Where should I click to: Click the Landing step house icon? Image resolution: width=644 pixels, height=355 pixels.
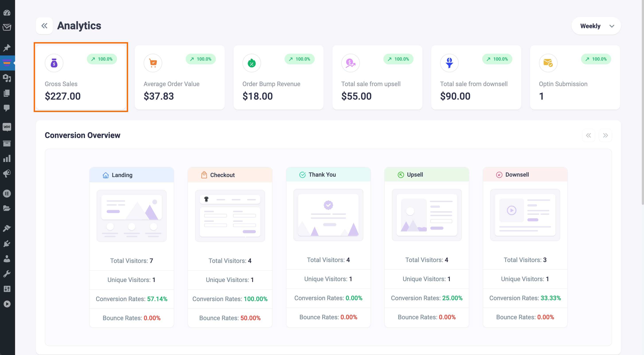[105, 175]
